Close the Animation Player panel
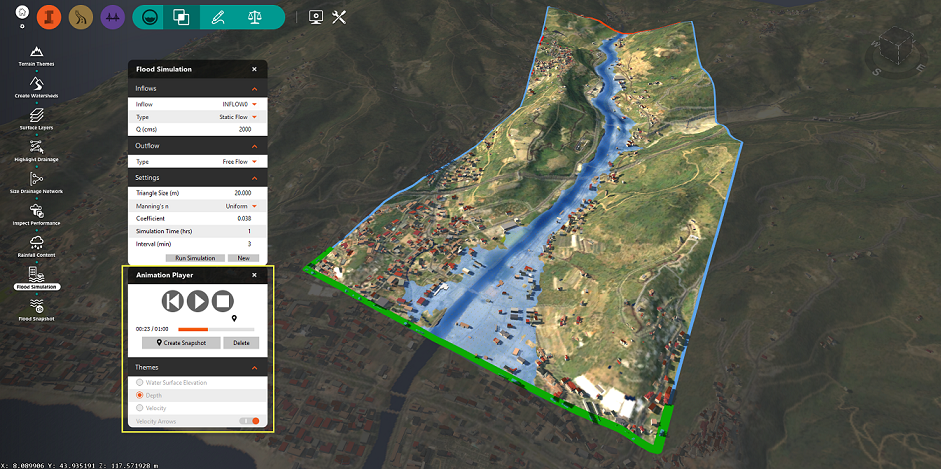941x469 pixels. pos(254,275)
